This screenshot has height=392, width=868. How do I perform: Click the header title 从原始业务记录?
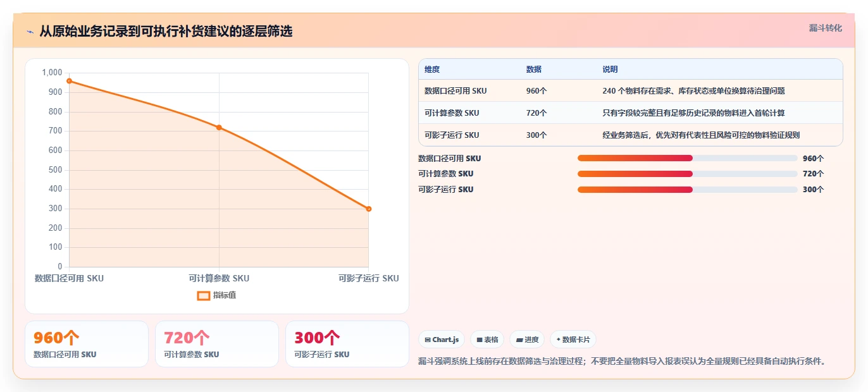(166, 32)
